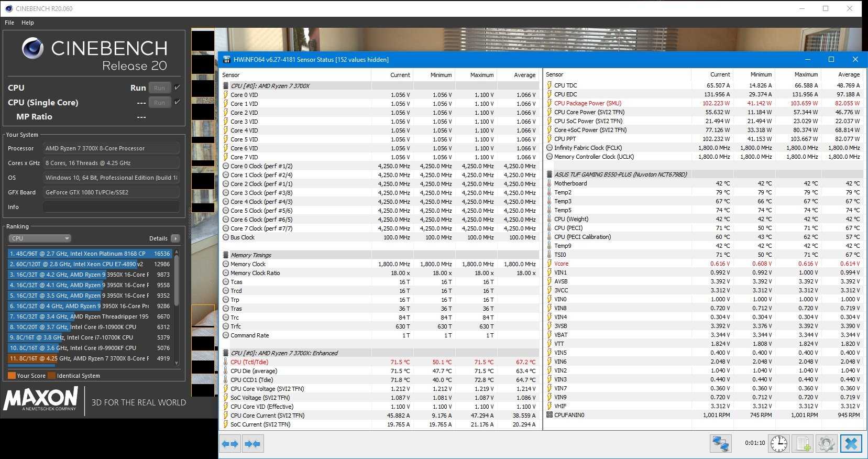Click the Cinebench logo sphere icon
The image size is (868, 459).
32,49
